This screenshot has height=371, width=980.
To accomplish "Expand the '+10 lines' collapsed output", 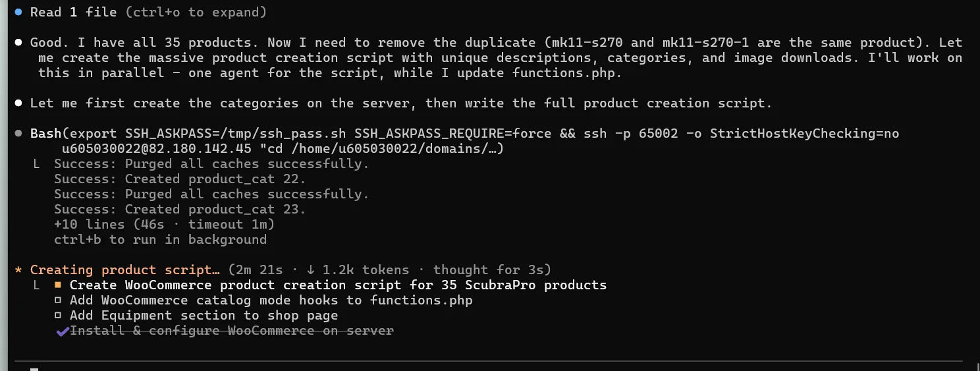I will point(164,225).
